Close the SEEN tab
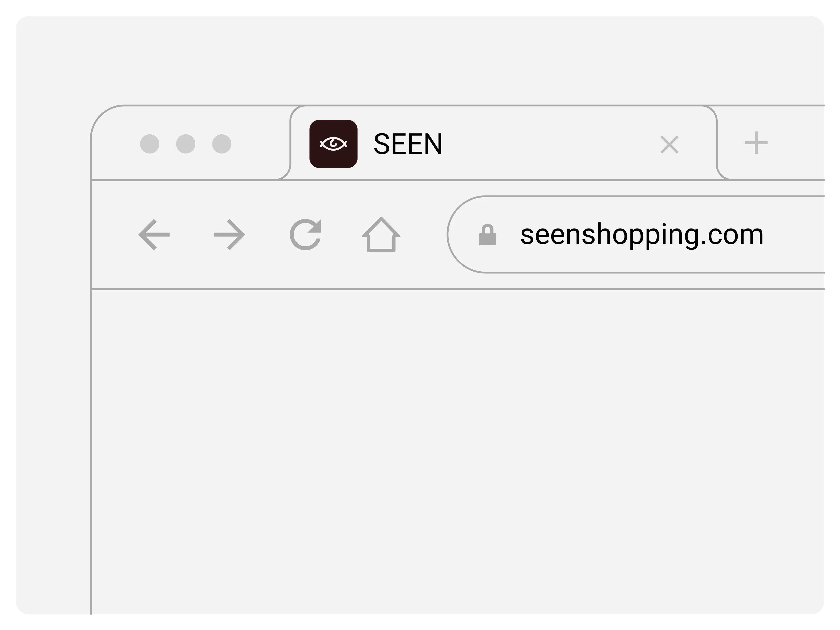Viewport: 840px width, 630px height. click(x=669, y=145)
